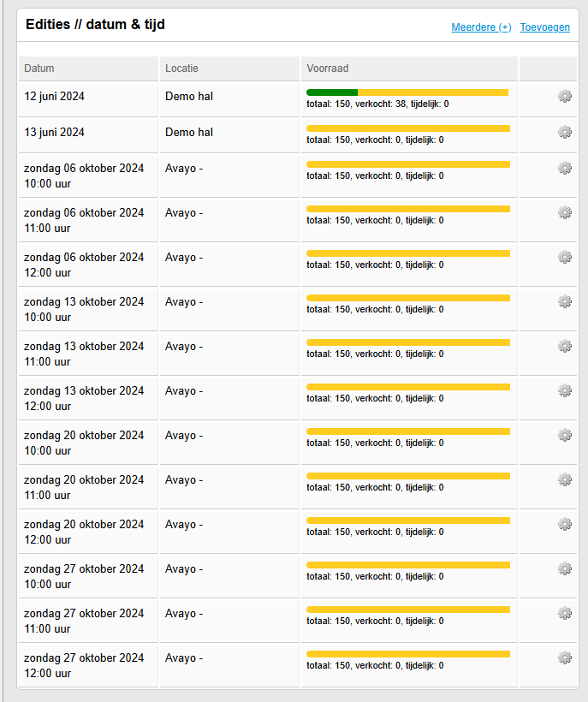Viewport: 588px width, 702px height.
Task: Open settings gear for 12 juni 2024
Action: (565, 96)
